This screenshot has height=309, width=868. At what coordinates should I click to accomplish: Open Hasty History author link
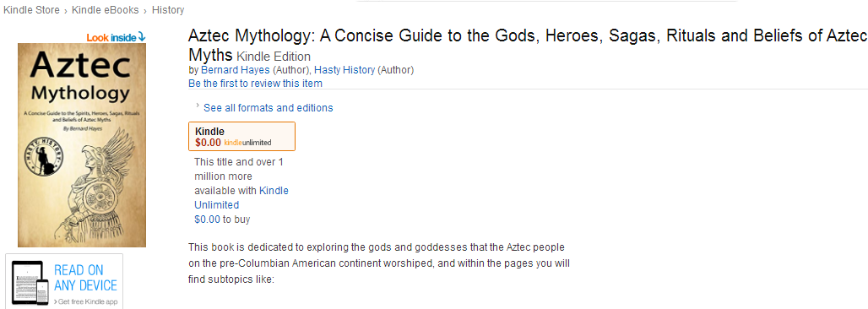click(344, 70)
